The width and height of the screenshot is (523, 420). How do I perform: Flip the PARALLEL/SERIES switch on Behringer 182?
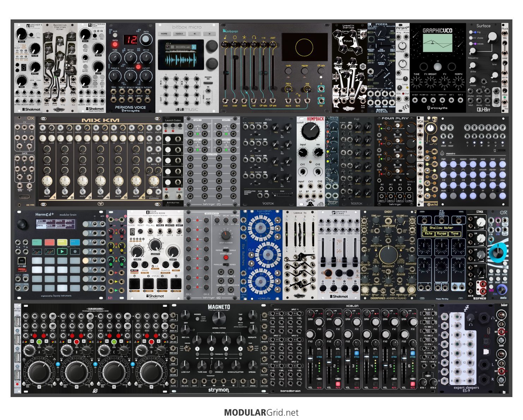pos(226,264)
